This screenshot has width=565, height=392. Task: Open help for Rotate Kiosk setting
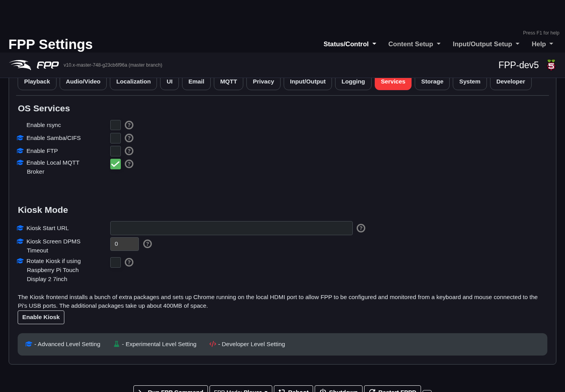[129, 262]
